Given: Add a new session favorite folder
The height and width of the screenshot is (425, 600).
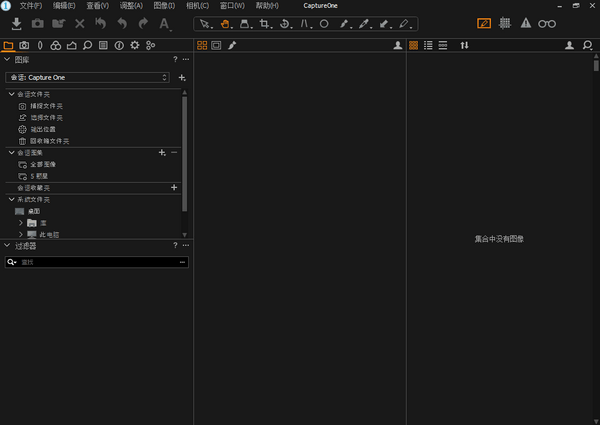Looking at the screenshot, I should click(x=174, y=187).
